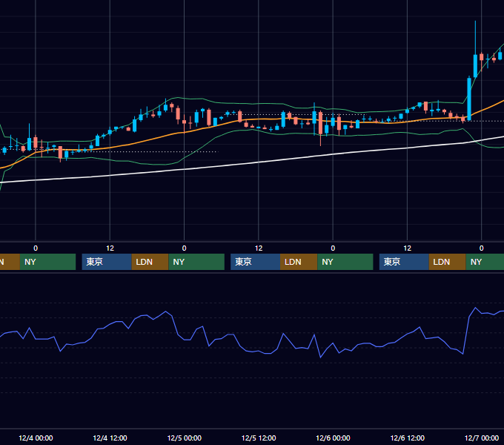The image size is (504, 445).
Task: Select the LDN session block on 12/5
Action: click(x=299, y=262)
